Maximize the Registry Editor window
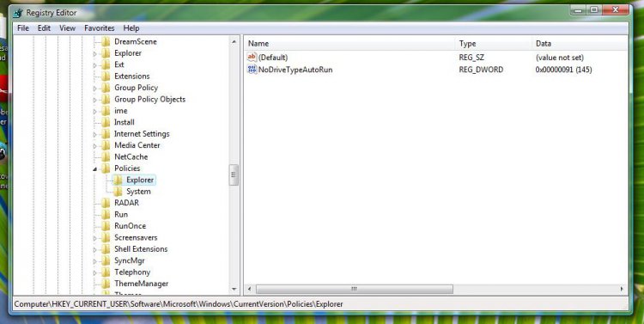This screenshot has width=644, height=324. click(x=594, y=9)
